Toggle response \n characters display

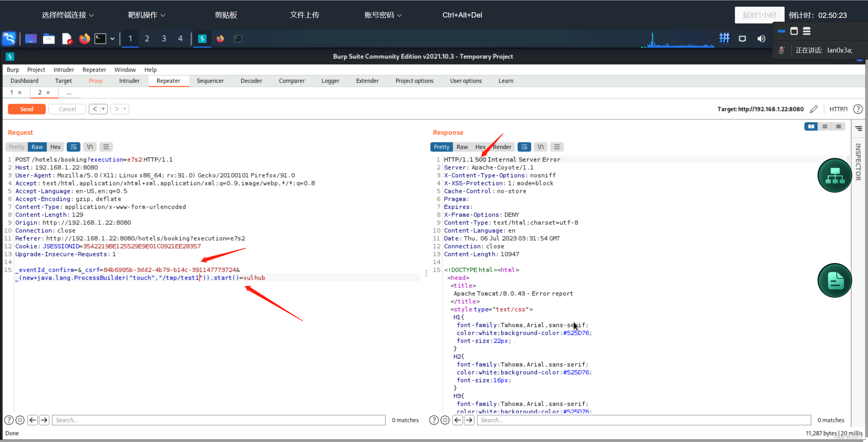click(541, 147)
